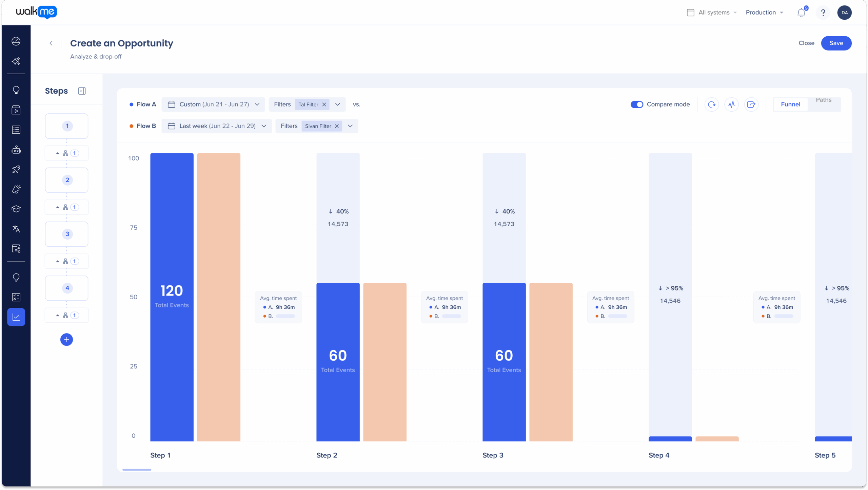Expand the Production environment dropdown
868x490 pixels.
click(x=765, y=13)
